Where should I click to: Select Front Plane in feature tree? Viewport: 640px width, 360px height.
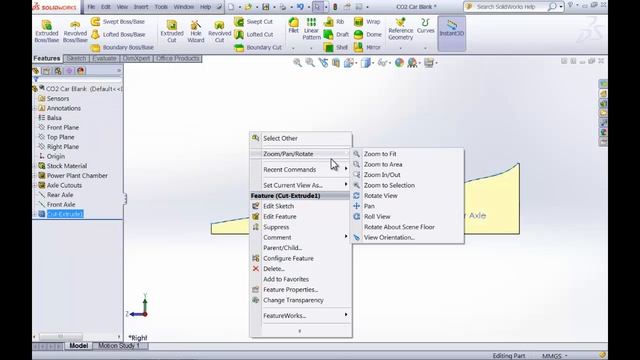click(x=62, y=127)
